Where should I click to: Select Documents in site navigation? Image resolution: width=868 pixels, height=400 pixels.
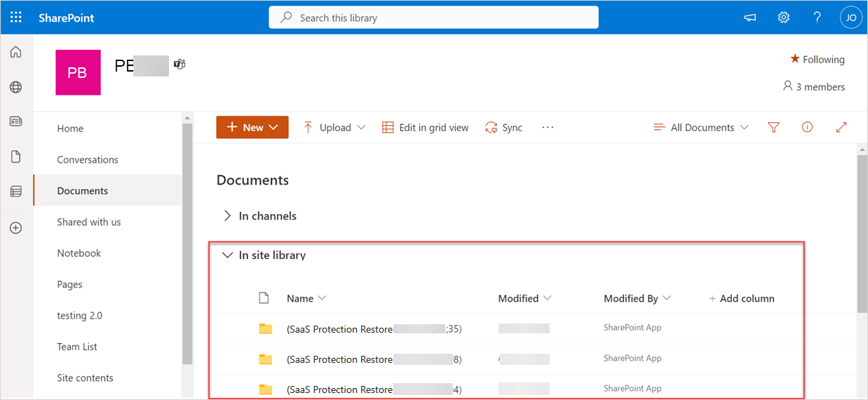point(107,191)
